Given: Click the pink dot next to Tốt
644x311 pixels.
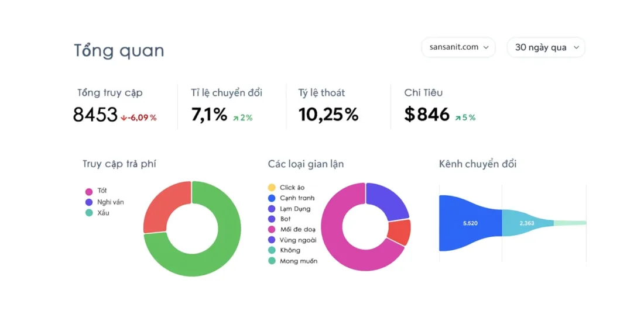Looking at the screenshot, I should [89, 191].
